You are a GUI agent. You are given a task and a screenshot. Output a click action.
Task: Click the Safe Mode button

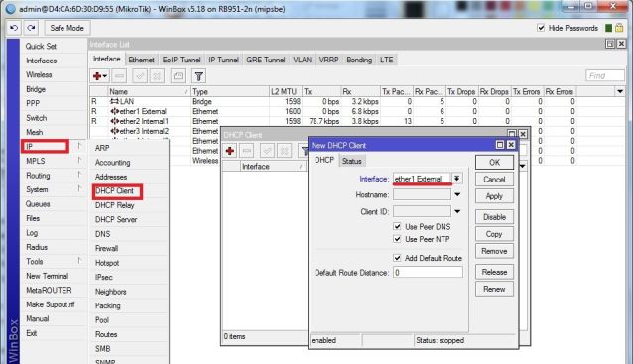[x=67, y=28]
